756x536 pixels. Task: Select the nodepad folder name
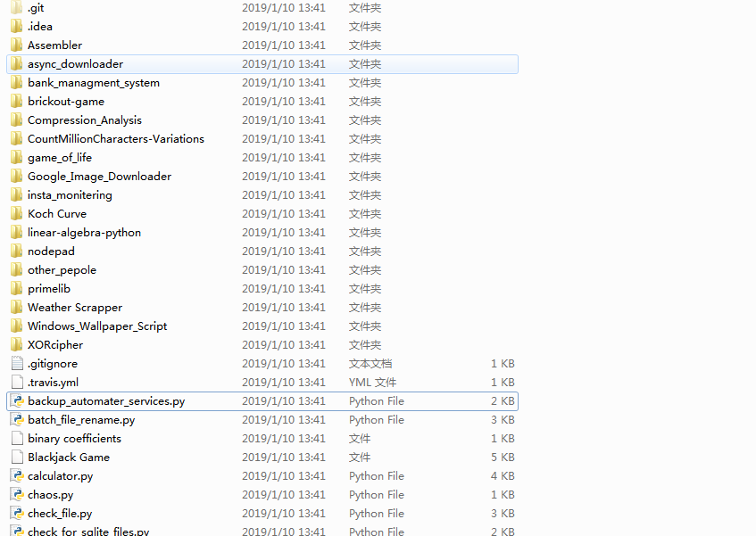tap(51, 252)
